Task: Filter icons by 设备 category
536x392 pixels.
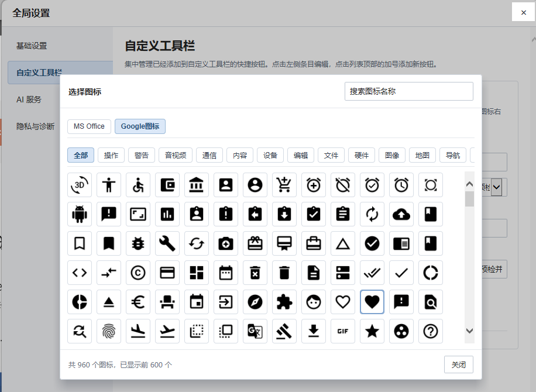Action: tap(270, 155)
